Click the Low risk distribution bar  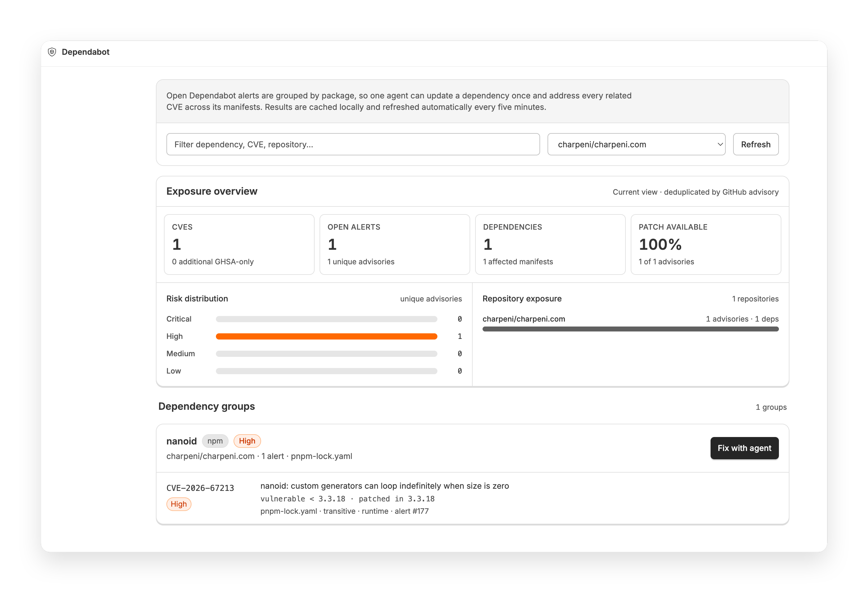326,371
